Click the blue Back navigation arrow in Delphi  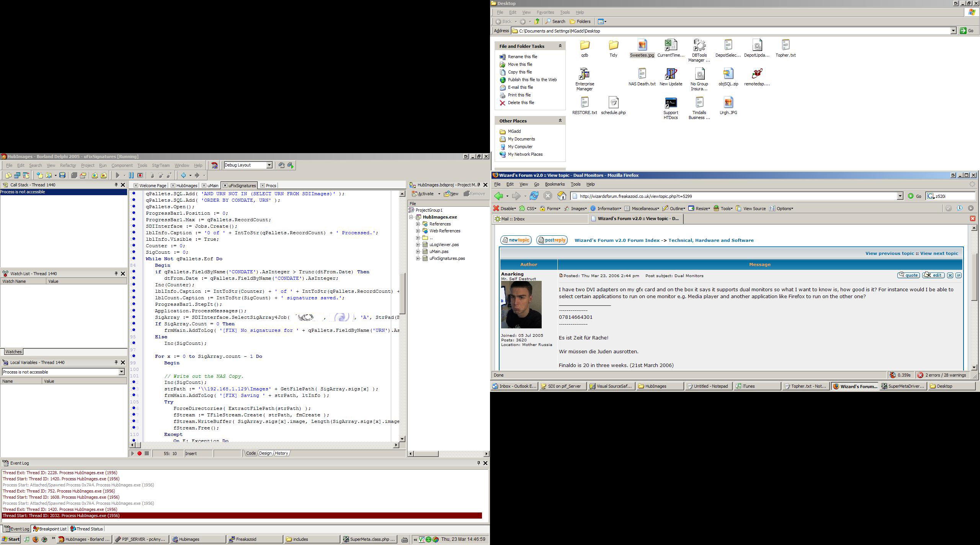[183, 175]
